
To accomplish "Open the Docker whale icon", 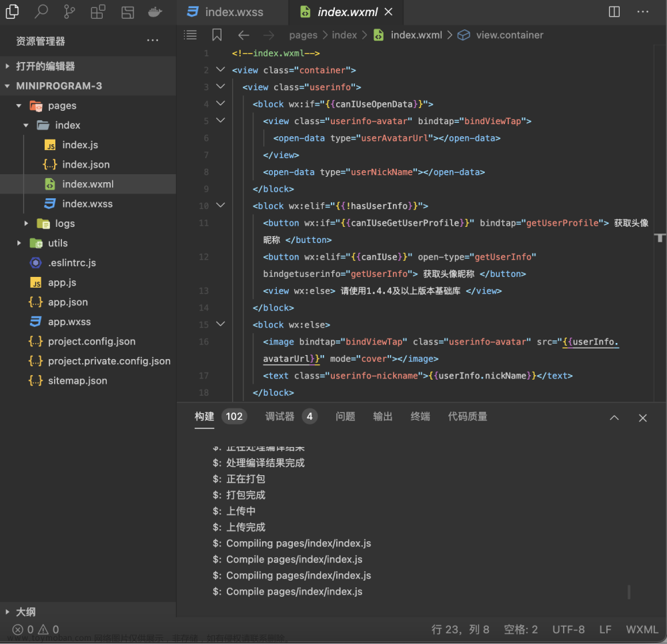I will (155, 12).
